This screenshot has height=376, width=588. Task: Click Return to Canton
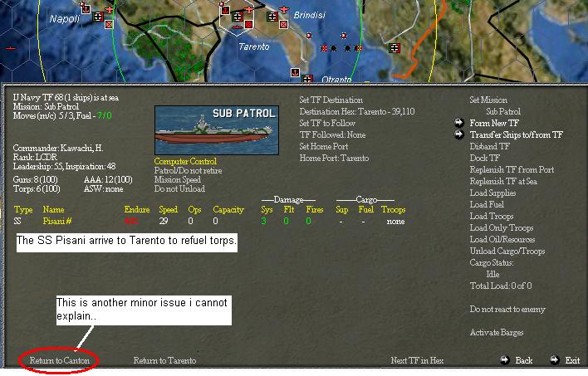click(x=60, y=360)
